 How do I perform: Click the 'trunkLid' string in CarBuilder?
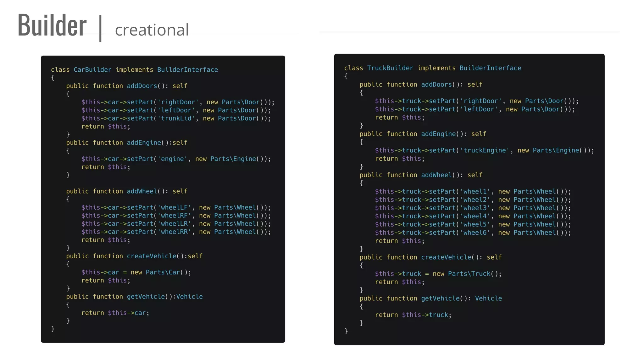(176, 118)
